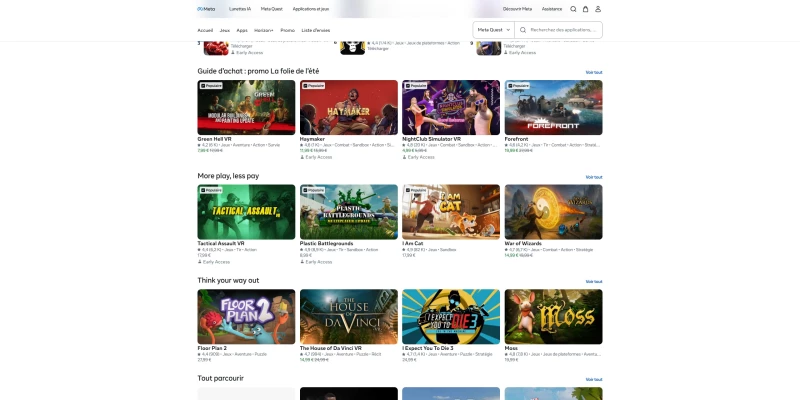Open NightClub Simulator VR thumbnail
Image resolution: width=800 pixels, height=400 pixels.
click(x=451, y=107)
